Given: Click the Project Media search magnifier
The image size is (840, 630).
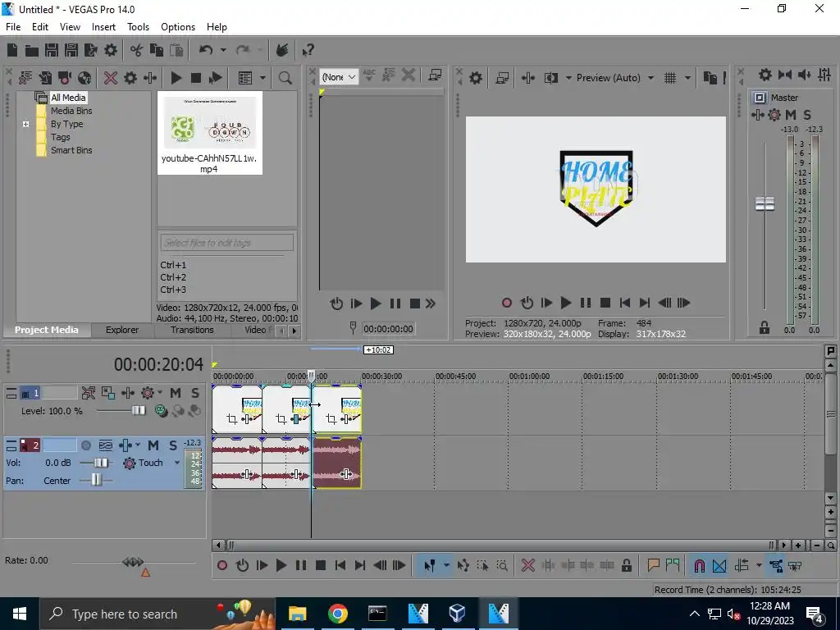Looking at the screenshot, I should 285,78.
